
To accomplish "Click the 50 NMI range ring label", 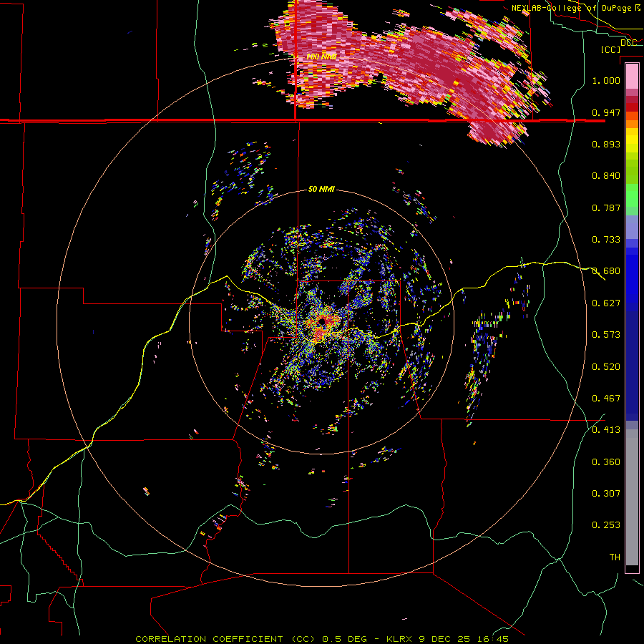I will pos(321,190).
